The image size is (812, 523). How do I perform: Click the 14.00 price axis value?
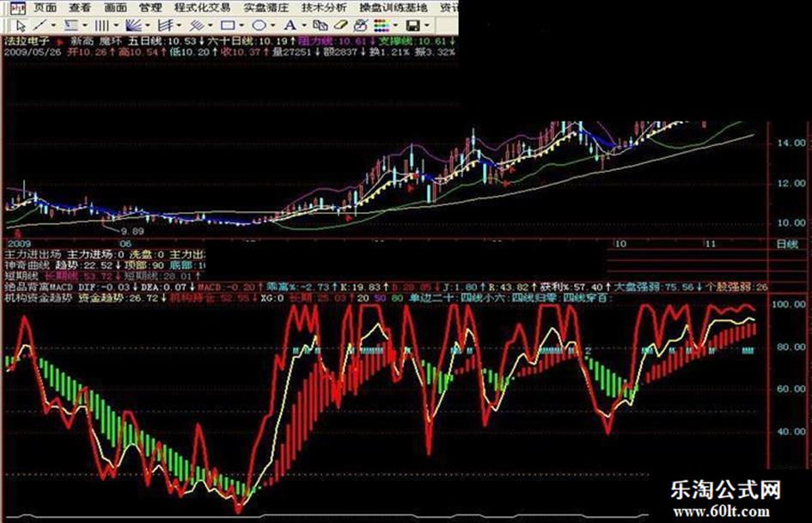(791, 143)
